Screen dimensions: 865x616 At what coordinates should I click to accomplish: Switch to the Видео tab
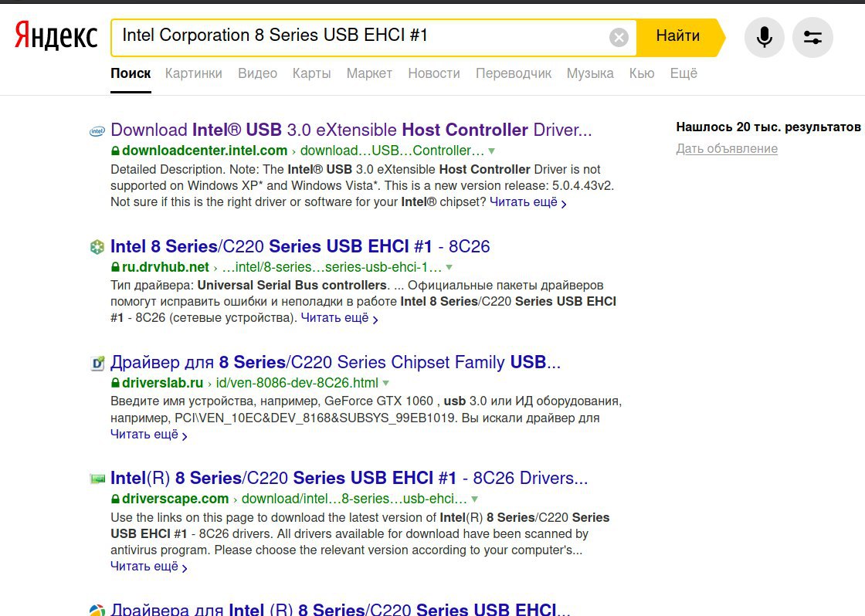click(258, 73)
